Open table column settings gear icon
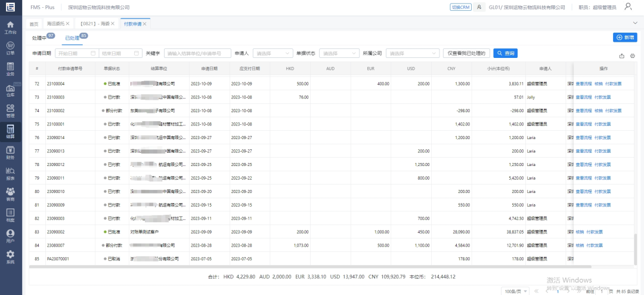 tap(633, 56)
